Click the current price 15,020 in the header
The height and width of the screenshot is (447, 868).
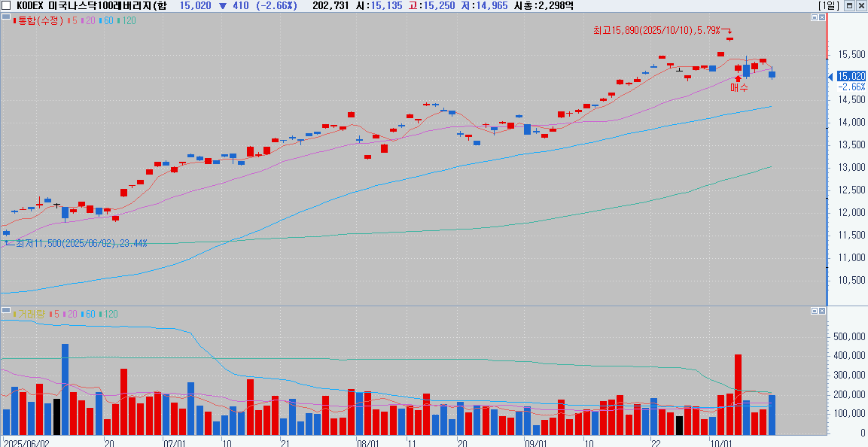pos(196,5)
